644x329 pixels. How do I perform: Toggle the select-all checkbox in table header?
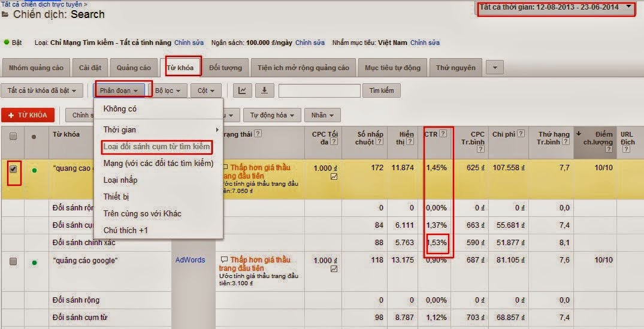click(x=13, y=137)
